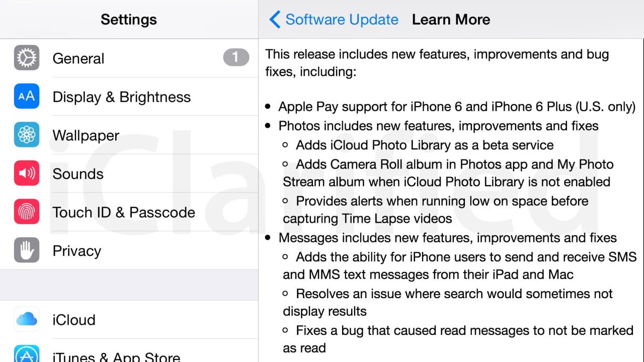This screenshot has height=362, width=644.
Task: Select the Display & Brightness 'AA' icon
Action: tap(26, 97)
